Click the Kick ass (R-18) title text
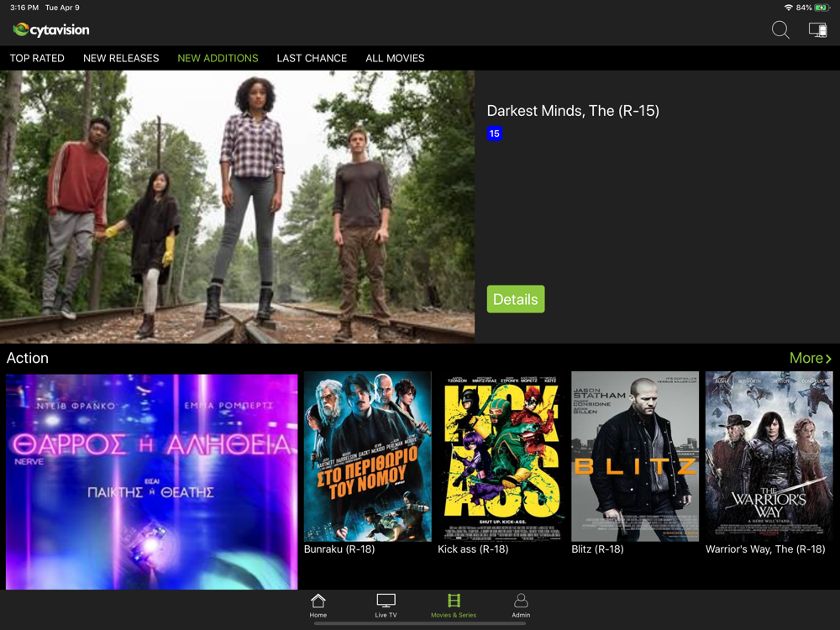 tap(473, 549)
